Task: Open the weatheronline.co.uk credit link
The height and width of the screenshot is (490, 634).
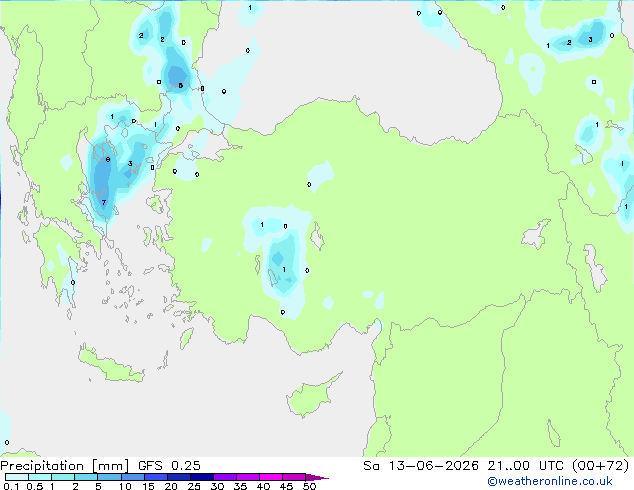Action: pos(550,481)
